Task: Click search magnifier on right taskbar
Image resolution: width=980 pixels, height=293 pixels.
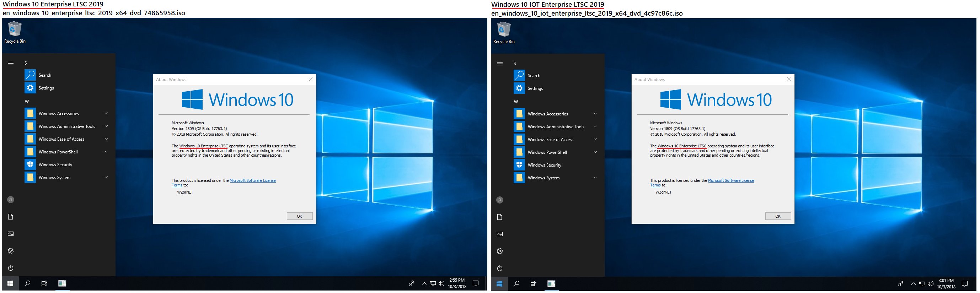Action: pyautogui.click(x=516, y=284)
